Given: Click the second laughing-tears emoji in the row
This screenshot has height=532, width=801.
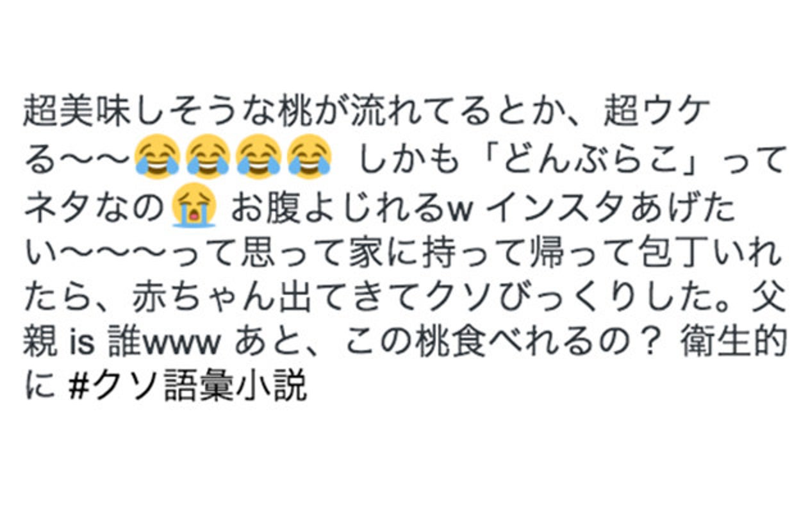Looking at the screenshot, I should click(x=208, y=156).
